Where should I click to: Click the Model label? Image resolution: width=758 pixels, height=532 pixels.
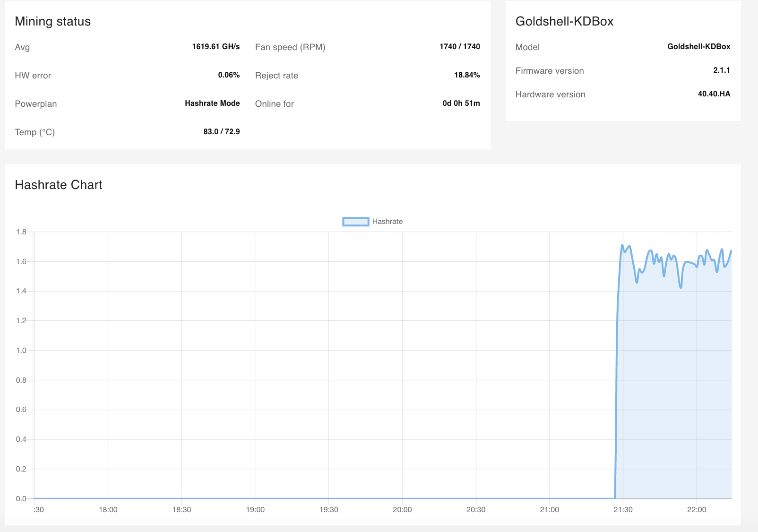[527, 47]
